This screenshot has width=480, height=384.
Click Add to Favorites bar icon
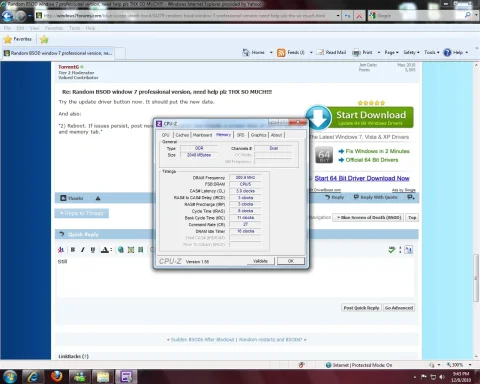tap(44, 40)
